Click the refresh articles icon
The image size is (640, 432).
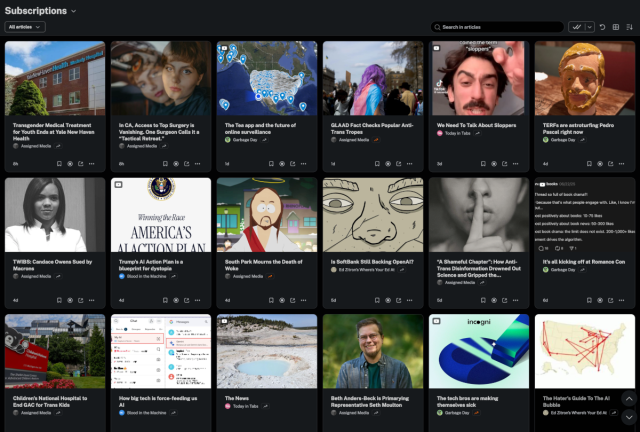[602, 27]
